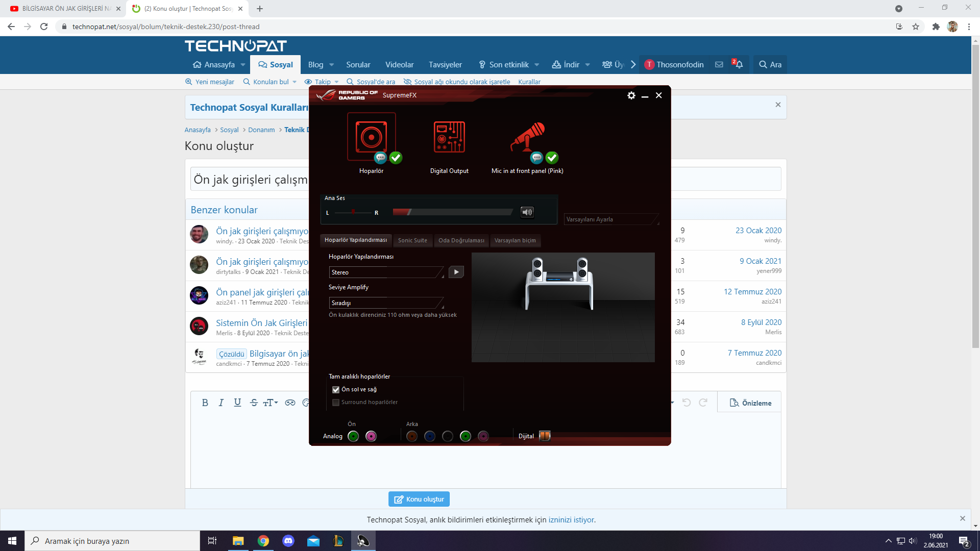Select the Hoparlör speaker device icon
The width and height of the screenshot is (980, 551).
371,137
